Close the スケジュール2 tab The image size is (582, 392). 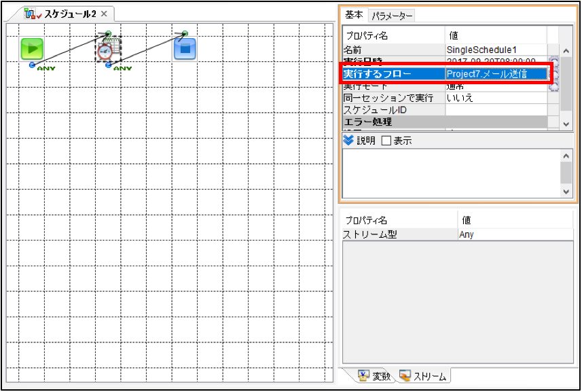(x=105, y=14)
